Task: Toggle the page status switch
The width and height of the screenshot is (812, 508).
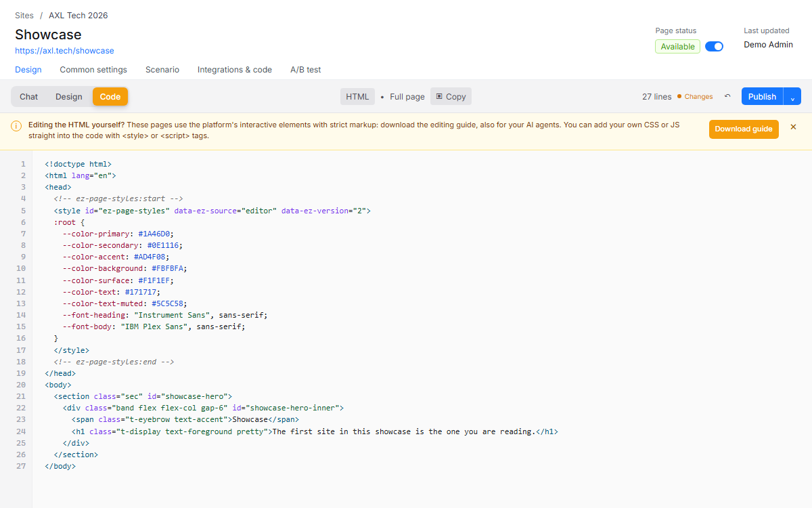Action: 714,47
